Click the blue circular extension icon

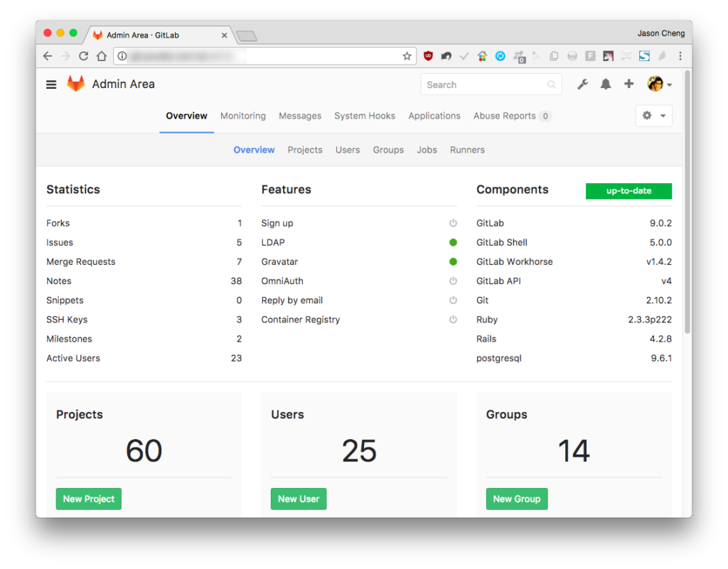(500, 56)
